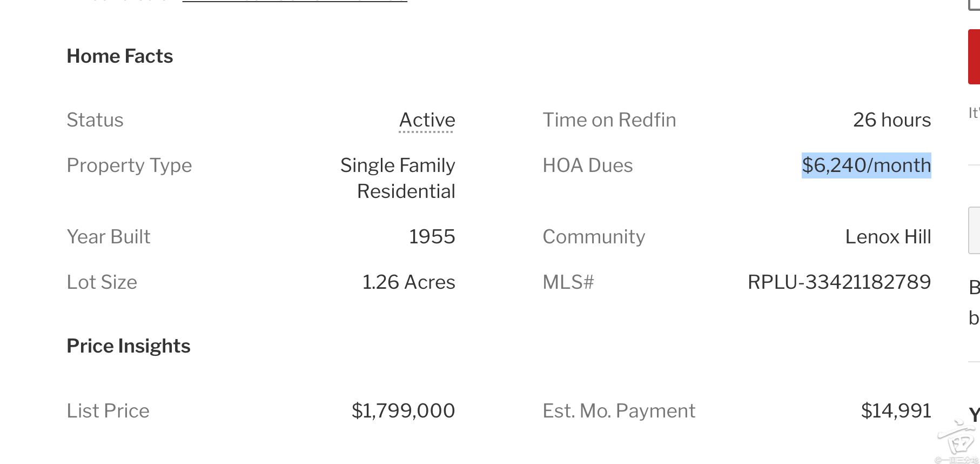Viewport: 980px width, 464px height.
Task: Click the Active status link
Action: (427, 120)
